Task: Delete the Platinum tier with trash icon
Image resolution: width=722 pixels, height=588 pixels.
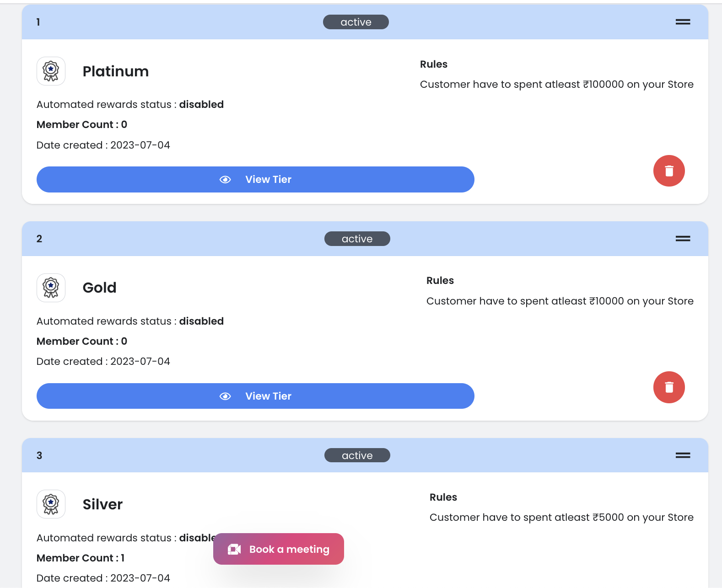Action: [668, 171]
